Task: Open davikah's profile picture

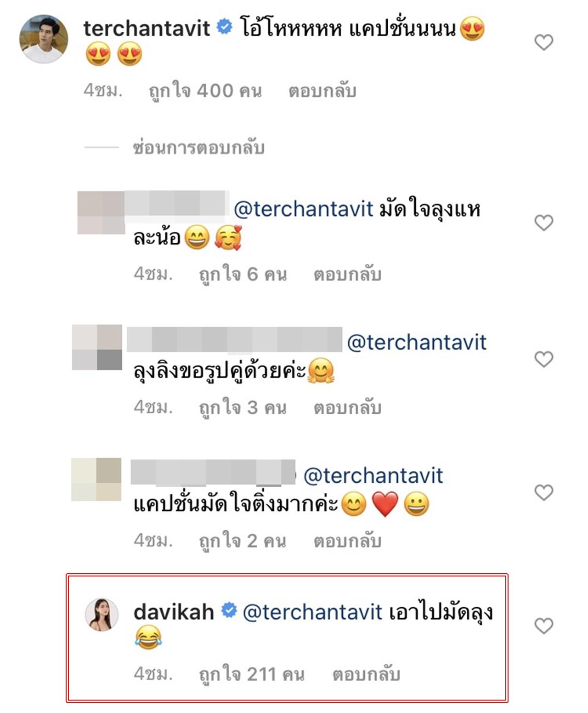Action: point(102,615)
